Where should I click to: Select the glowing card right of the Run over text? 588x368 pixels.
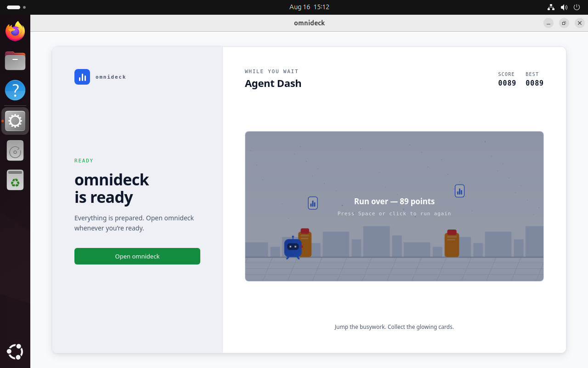coord(459,191)
